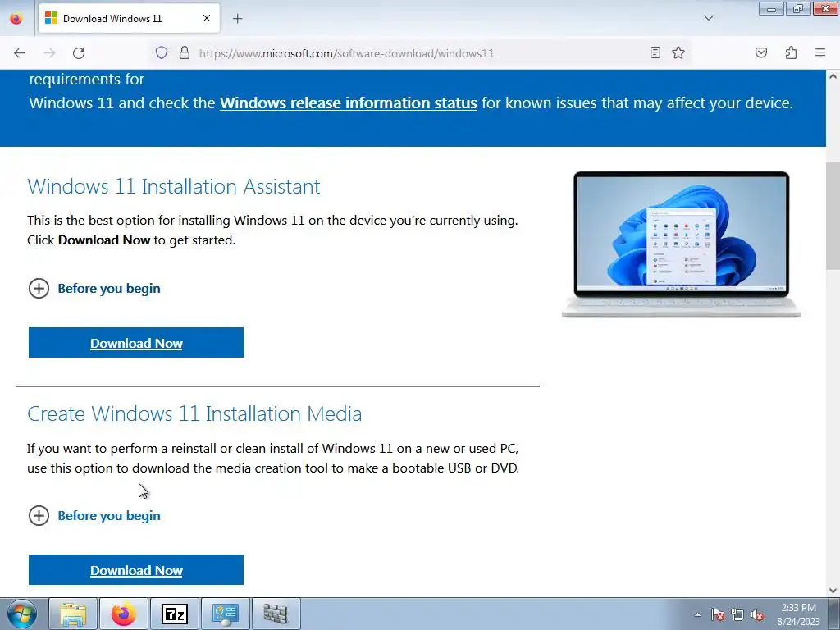The image size is (840, 630).
Task: Open Windows Explorer from taskbar
Action: 73,614
